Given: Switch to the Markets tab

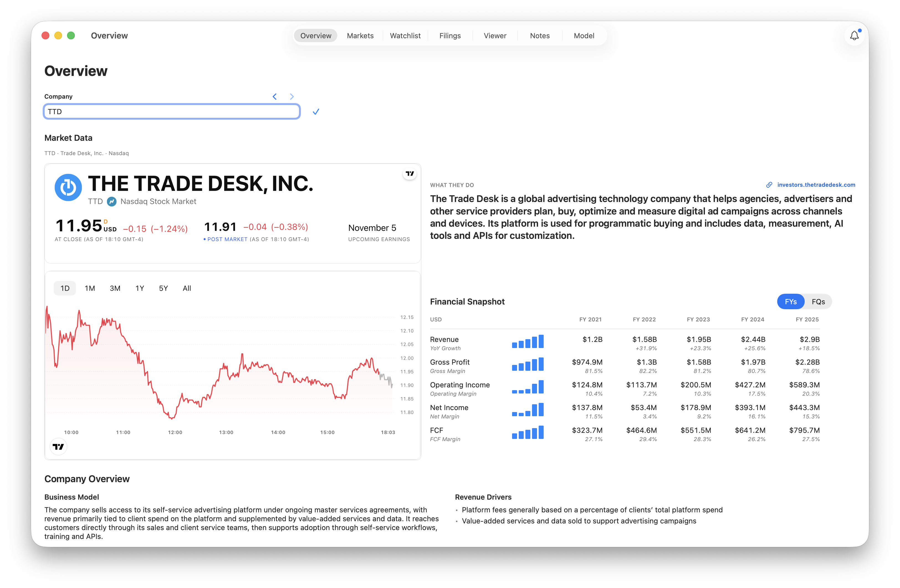Looking at the screenshot, I should (360, 35).
